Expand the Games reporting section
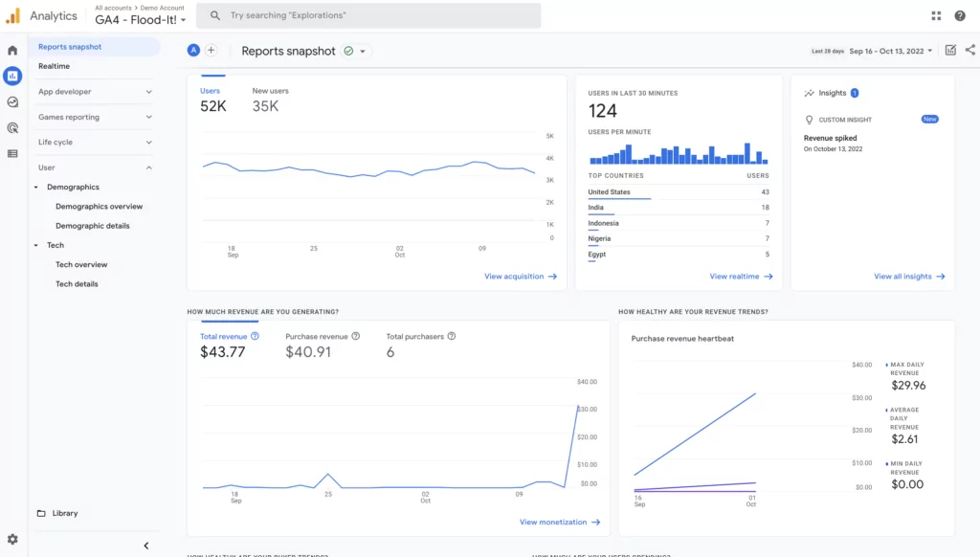The width and height of the screenshot is (980, 557). coord(94,117)
